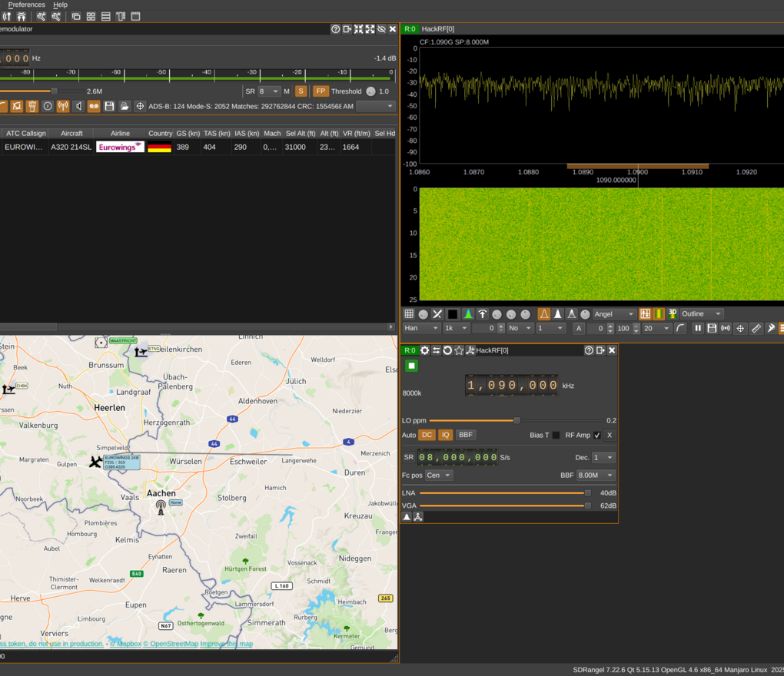The width and height of the screenshot is (784, 676).
Task: Open the 1k FFT size dropdown
Action: click(456, 328)
